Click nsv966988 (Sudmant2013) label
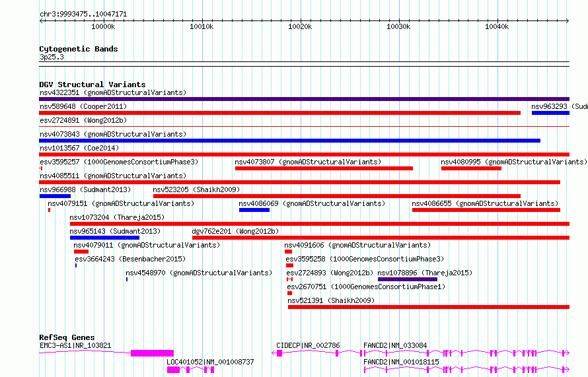588x377 pixels. [x=85, y=189]
